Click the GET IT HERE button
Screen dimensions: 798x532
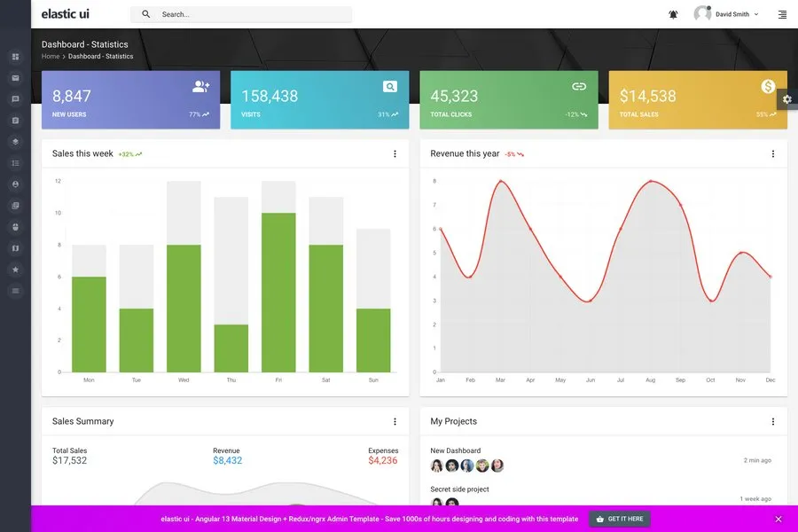point(620,519)
